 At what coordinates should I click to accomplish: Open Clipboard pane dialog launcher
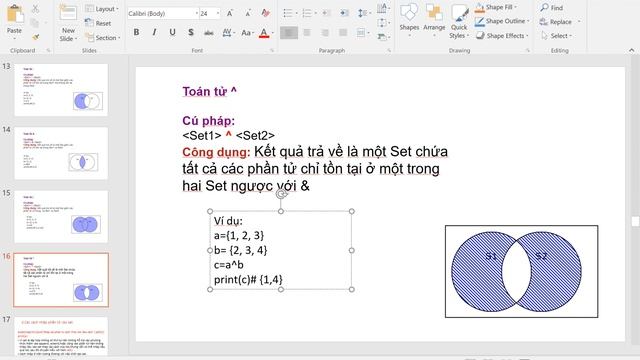(48, 51)
